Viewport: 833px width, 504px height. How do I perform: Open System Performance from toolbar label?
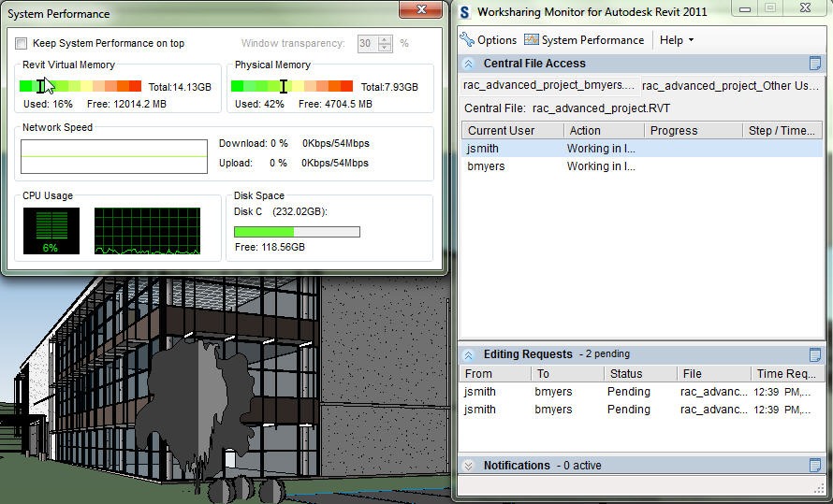pos(592,40)
